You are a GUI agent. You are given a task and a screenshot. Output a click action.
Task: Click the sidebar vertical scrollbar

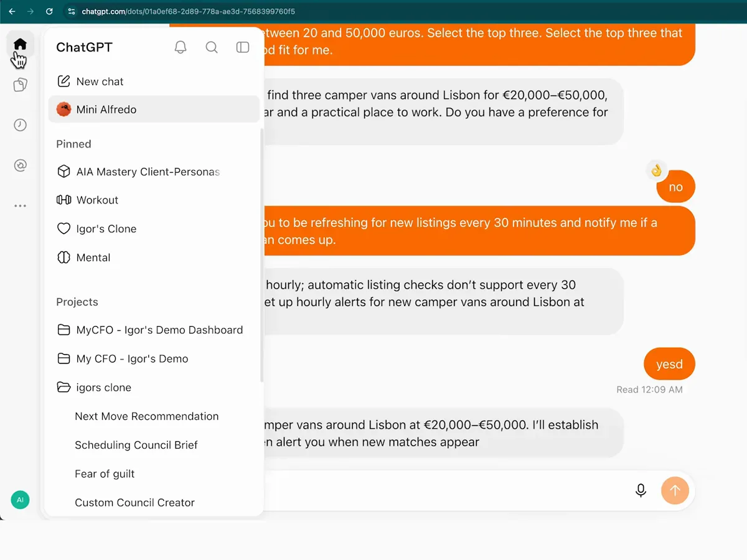coord(261,255)
